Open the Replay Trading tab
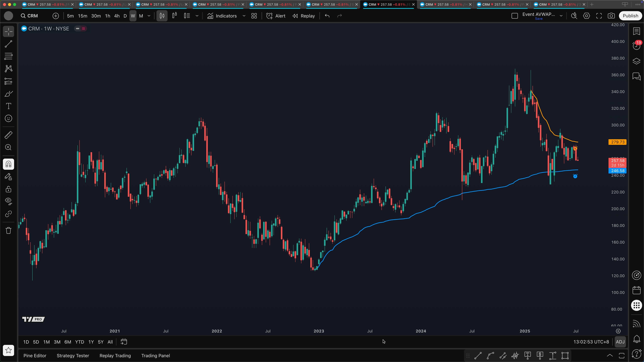Screen dimensions: 644x362 pyautogui.click(x=115, y=356)
